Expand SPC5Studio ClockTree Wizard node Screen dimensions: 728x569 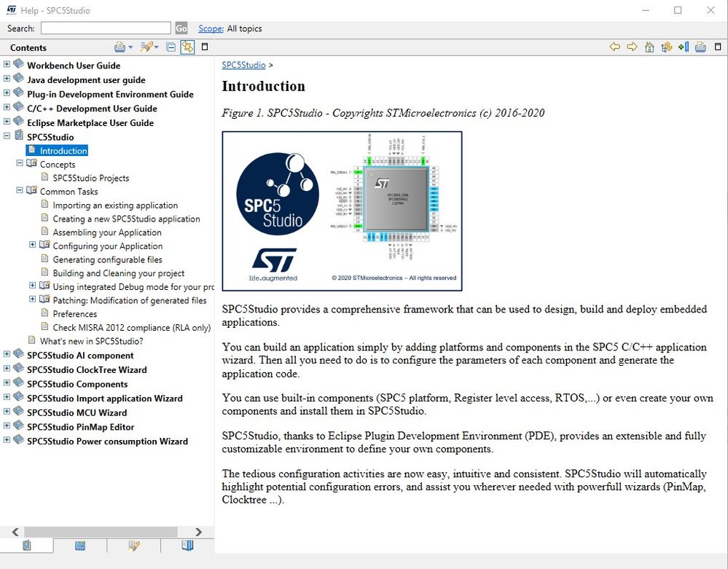point(7,369)
